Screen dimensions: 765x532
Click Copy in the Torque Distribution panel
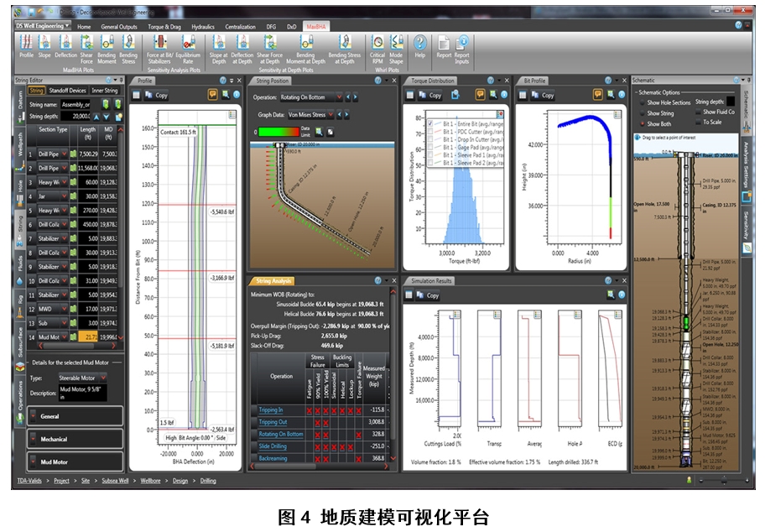tap(431, 95)
